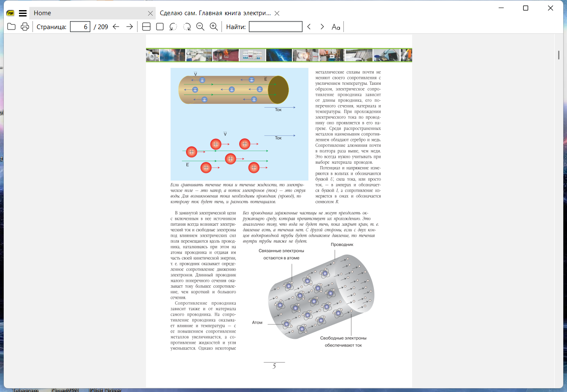The image size is (567, 392).
Task: Switch to single page layout
Action: (160, 27)
